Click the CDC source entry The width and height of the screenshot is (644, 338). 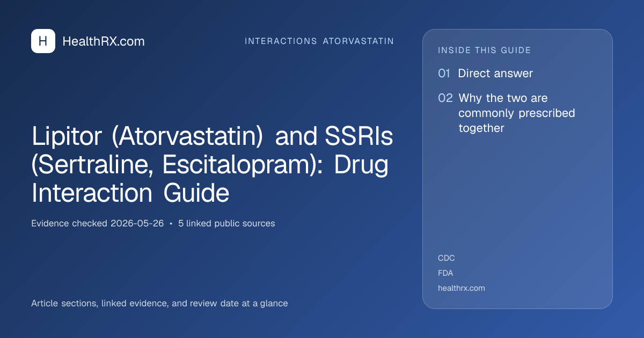tap(447, 258)
